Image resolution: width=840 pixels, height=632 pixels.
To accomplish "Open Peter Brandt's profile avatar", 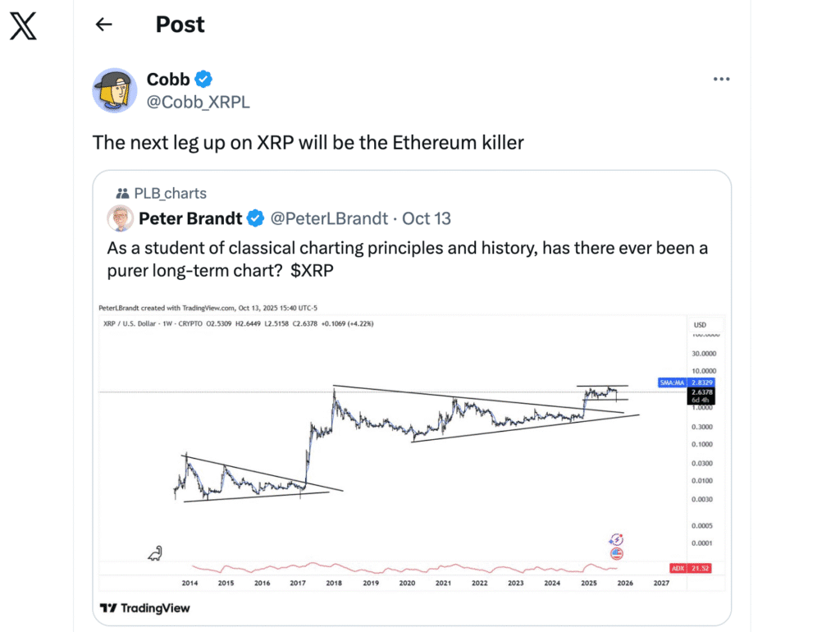I will point(120,218).
